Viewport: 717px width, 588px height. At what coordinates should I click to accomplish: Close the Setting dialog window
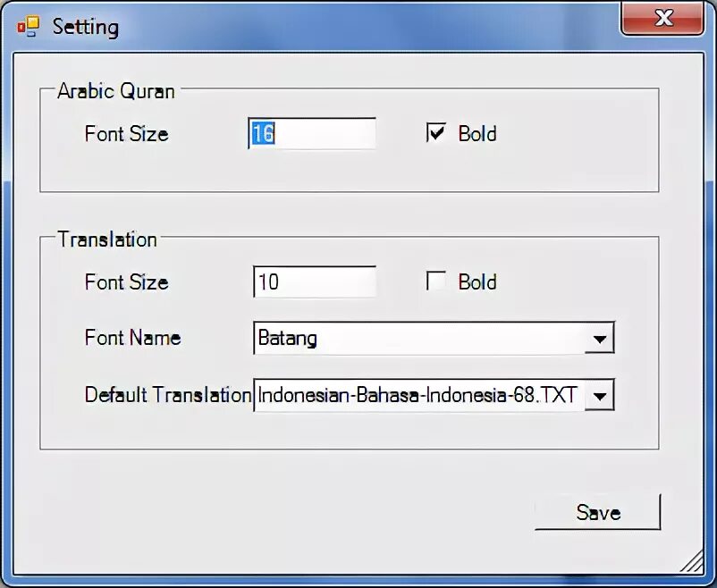coord(662,18)
